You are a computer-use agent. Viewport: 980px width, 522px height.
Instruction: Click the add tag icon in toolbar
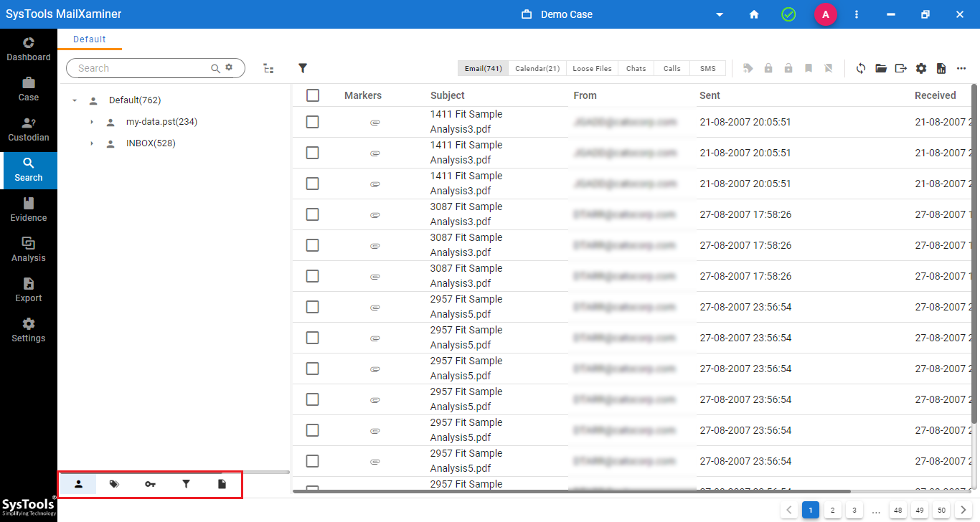click(748, 68)
